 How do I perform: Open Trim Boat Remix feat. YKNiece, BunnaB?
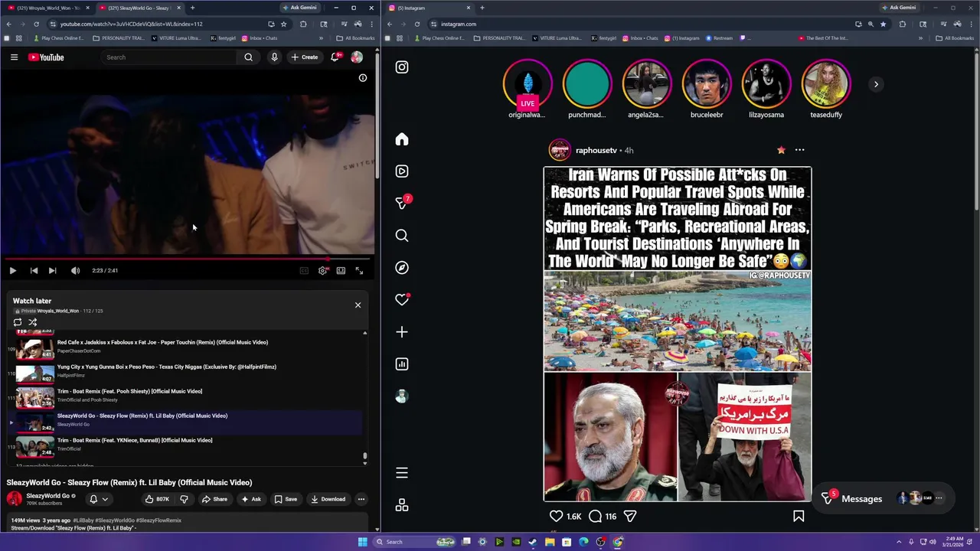pos(184,446)
